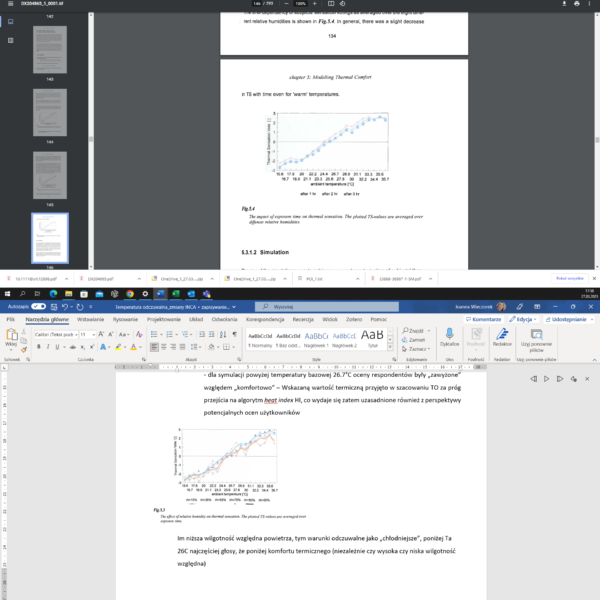
Task: Justify text alignment icon
Action: click(183, 347)
